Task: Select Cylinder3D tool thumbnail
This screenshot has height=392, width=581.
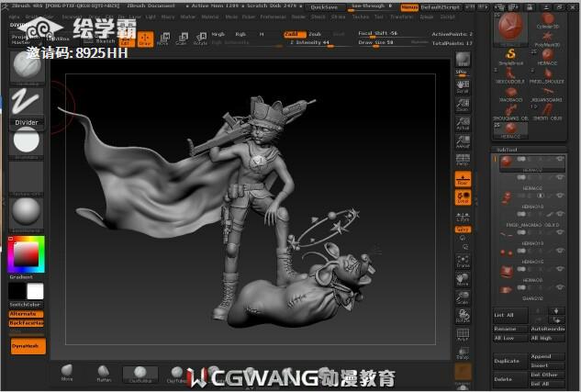Action: pos(548,21)
